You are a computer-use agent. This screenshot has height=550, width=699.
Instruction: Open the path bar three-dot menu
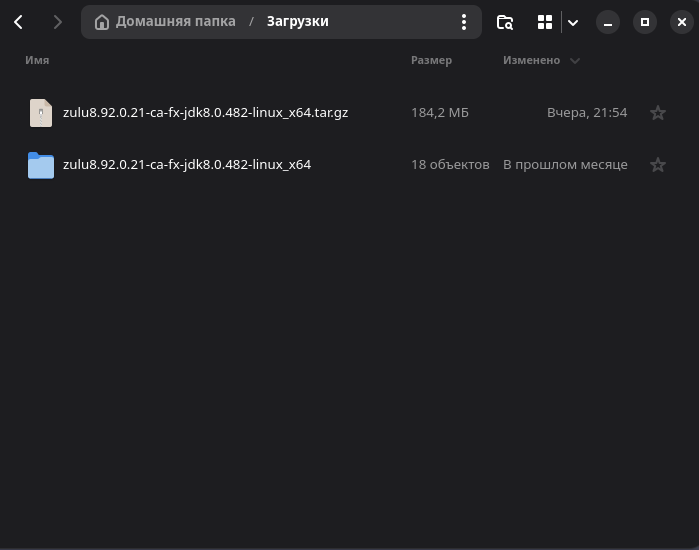[x=464, y=22]
